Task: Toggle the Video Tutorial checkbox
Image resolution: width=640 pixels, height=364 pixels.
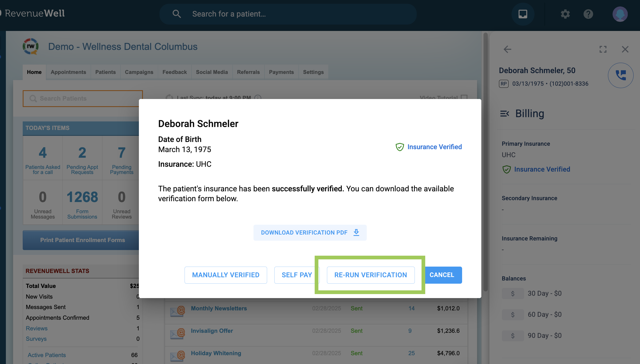Action: (x=464, y=97)
